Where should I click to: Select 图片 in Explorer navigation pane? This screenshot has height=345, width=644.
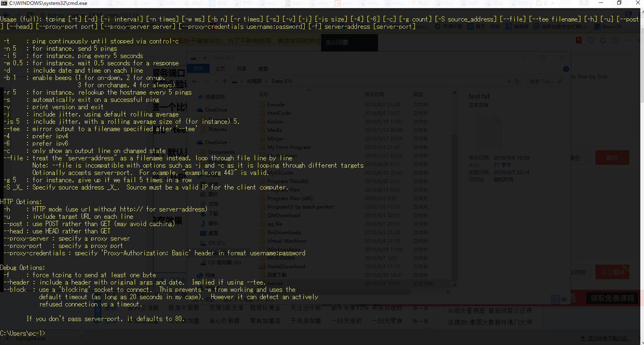click(x=213, y=194)
